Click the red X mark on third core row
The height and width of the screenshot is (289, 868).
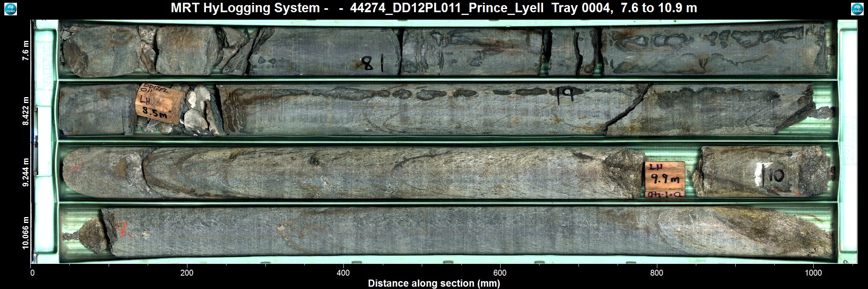click(74, 168)
